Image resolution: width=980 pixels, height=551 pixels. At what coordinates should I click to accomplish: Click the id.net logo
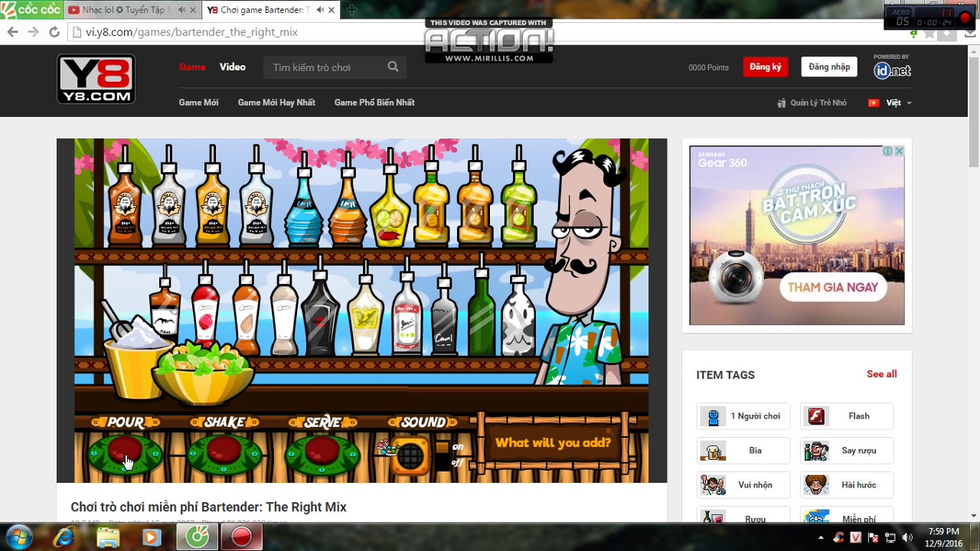click(x=892, y=70)
